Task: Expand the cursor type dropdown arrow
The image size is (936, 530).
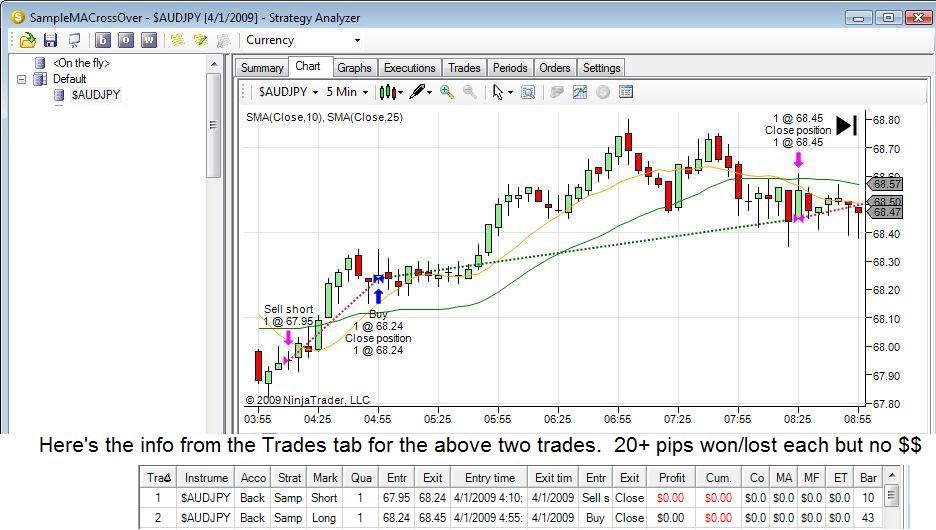Action: coord(510,93)
